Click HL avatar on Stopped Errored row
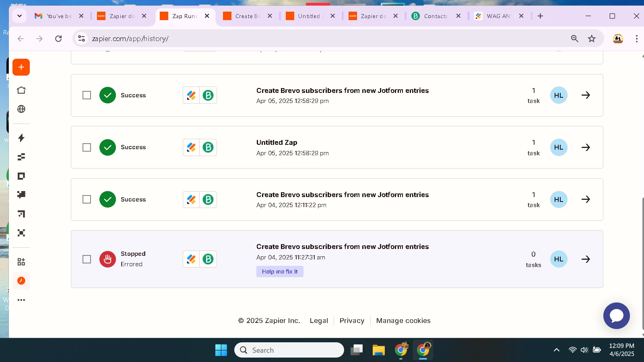 [559, 259]
